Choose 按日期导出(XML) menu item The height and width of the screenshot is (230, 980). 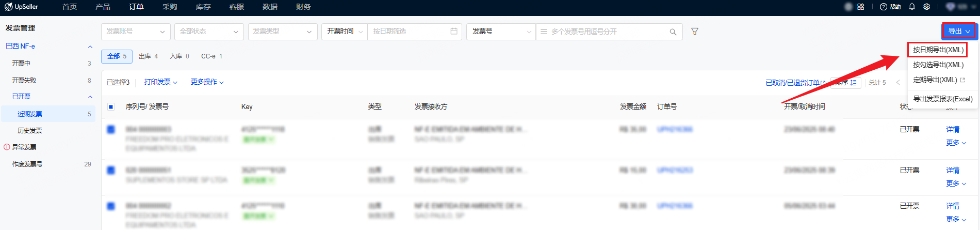click(x=938, y=50)
